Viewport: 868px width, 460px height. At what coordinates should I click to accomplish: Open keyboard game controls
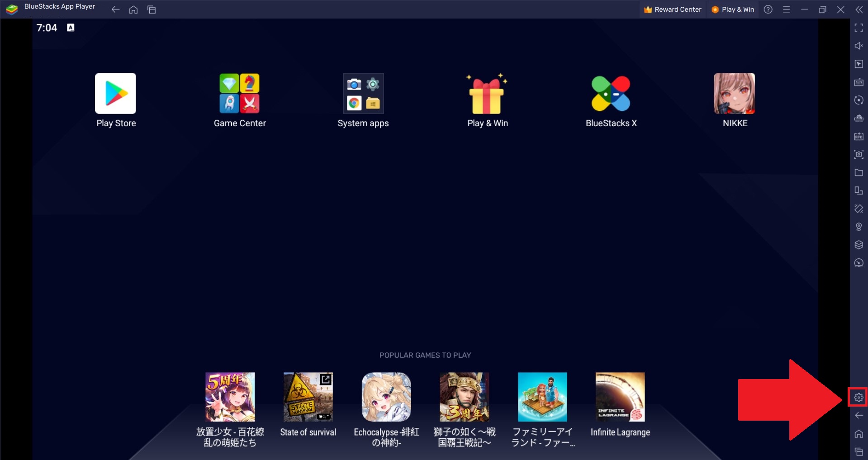coord(858,82)
